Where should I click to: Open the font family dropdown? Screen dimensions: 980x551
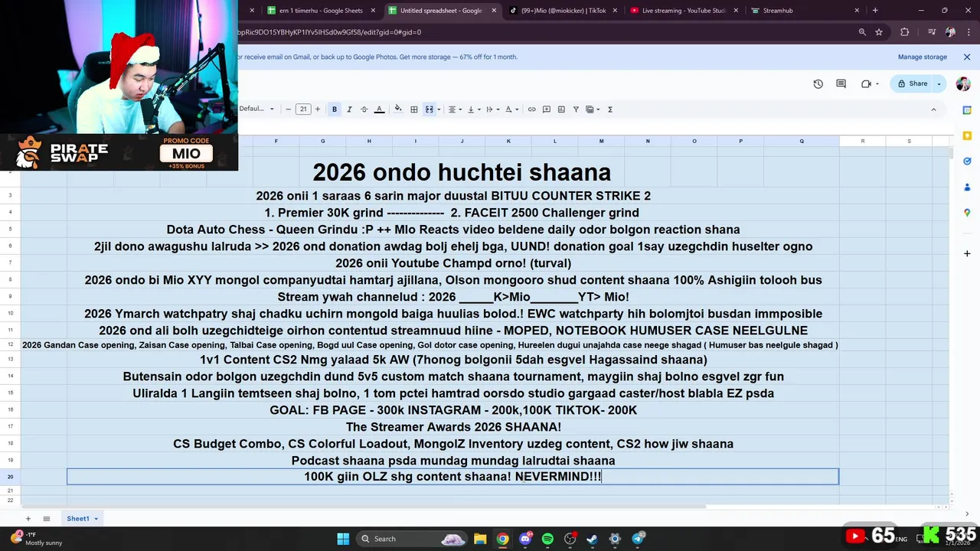pyautogui.click(x=256, y=109)
